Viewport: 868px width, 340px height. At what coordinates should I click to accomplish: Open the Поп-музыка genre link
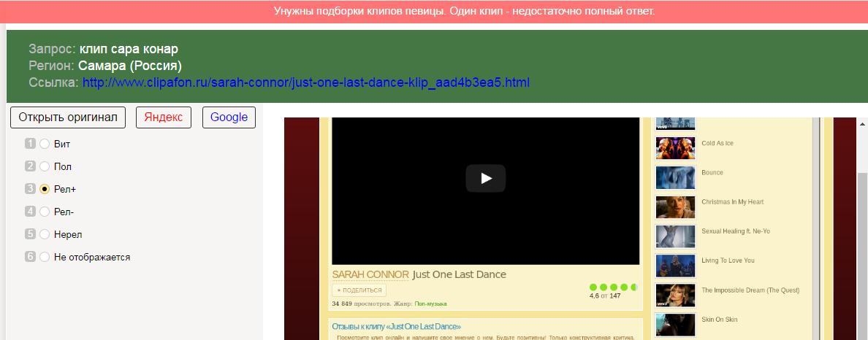(x=430, y=304)
